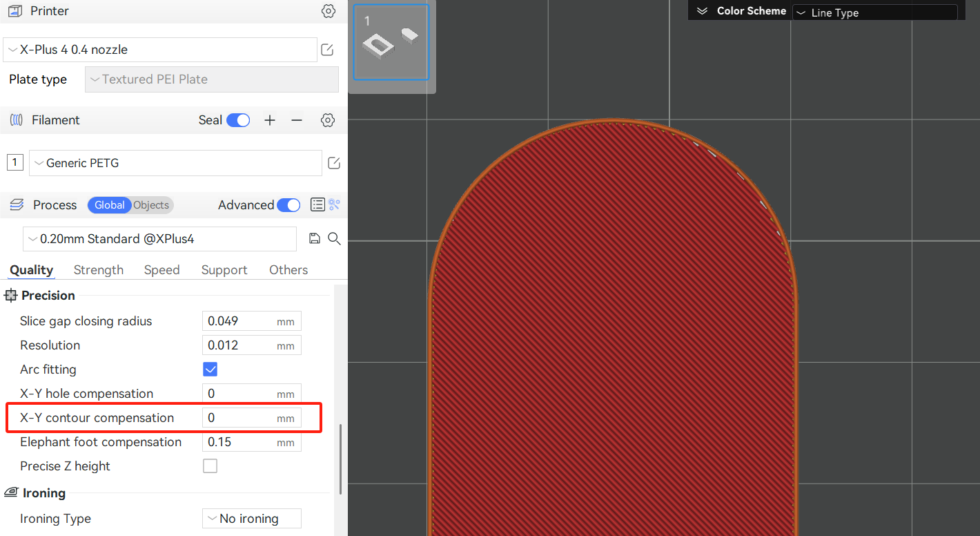
Task: Open the compare presets list icon
Action: (x=317, y=204)
